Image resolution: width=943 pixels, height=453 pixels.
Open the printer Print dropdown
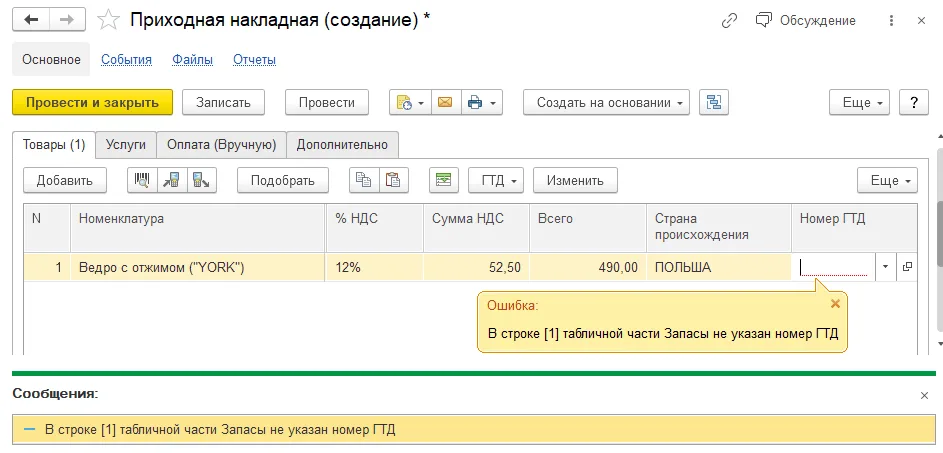[x=482, y=102]
